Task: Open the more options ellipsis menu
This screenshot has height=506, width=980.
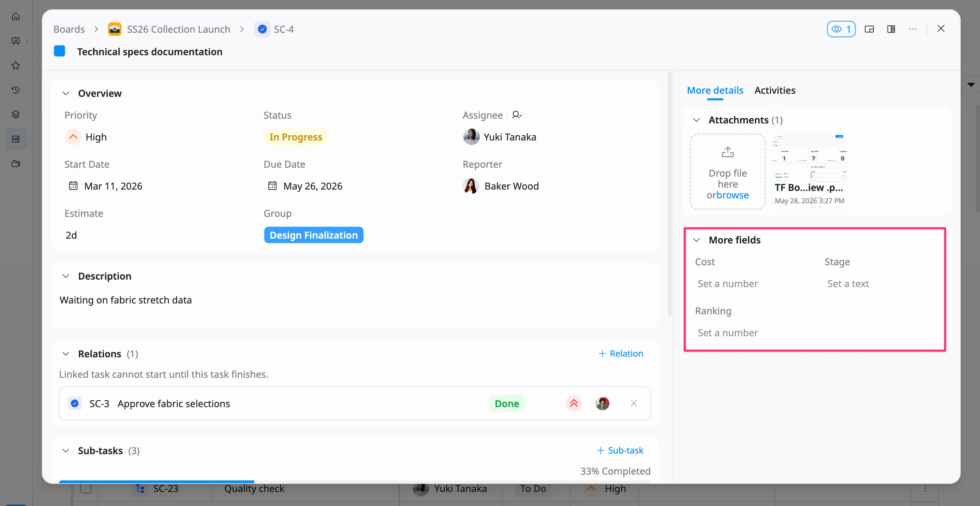Action: (x=913, y=29)
